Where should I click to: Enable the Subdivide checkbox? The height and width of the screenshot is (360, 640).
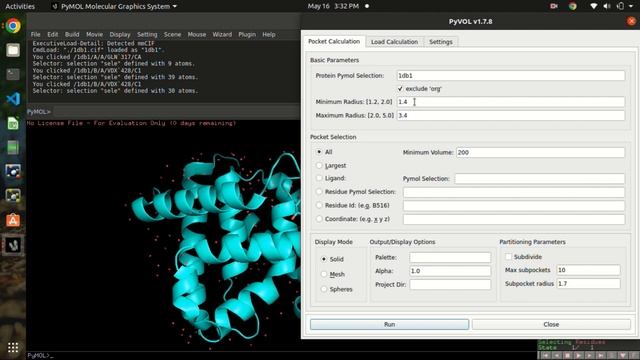pos(508,257)
